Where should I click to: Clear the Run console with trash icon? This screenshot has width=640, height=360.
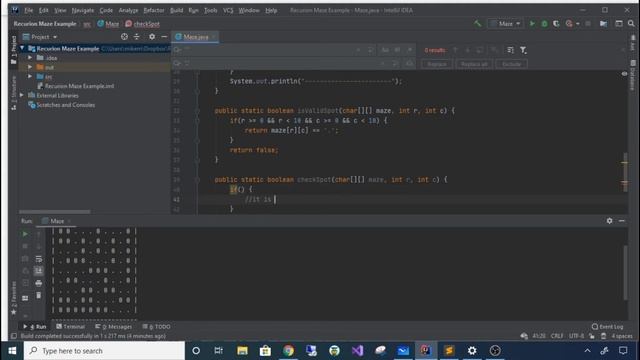coord(38,295)
